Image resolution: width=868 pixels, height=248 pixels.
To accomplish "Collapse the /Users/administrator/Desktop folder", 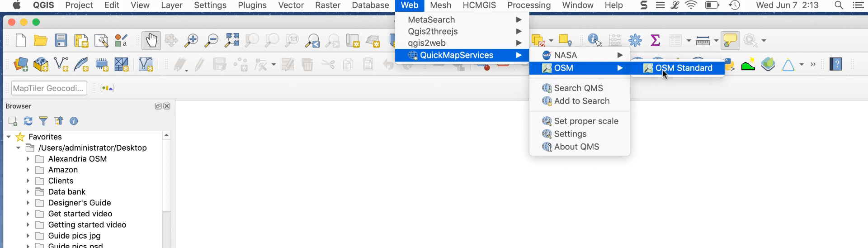I will point(18,148).
